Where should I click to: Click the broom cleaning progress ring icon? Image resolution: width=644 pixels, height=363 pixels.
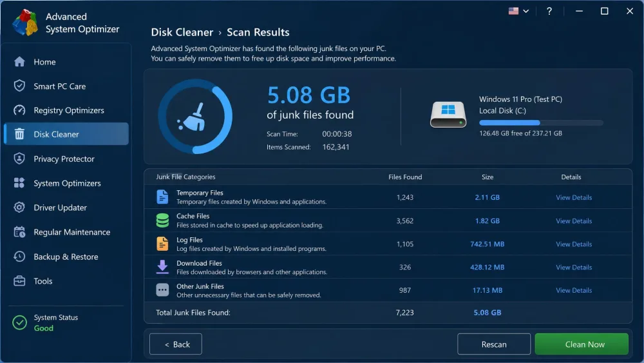click(x=195, y=116)
